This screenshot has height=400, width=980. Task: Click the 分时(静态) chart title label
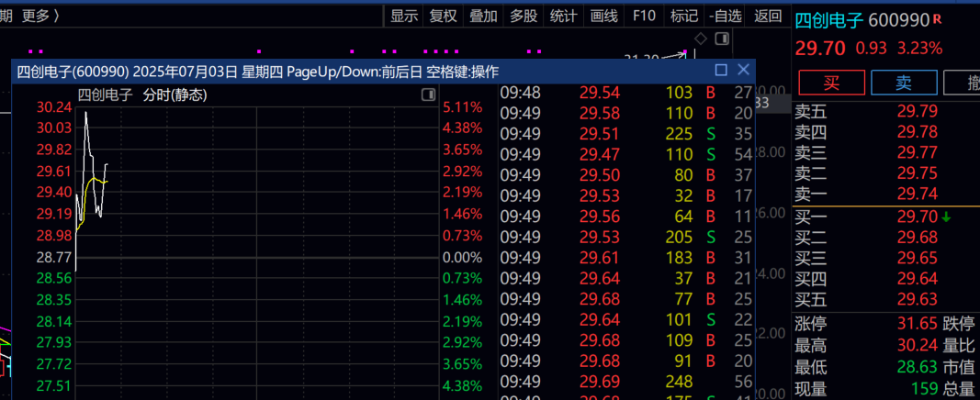(x=175, y=94)
